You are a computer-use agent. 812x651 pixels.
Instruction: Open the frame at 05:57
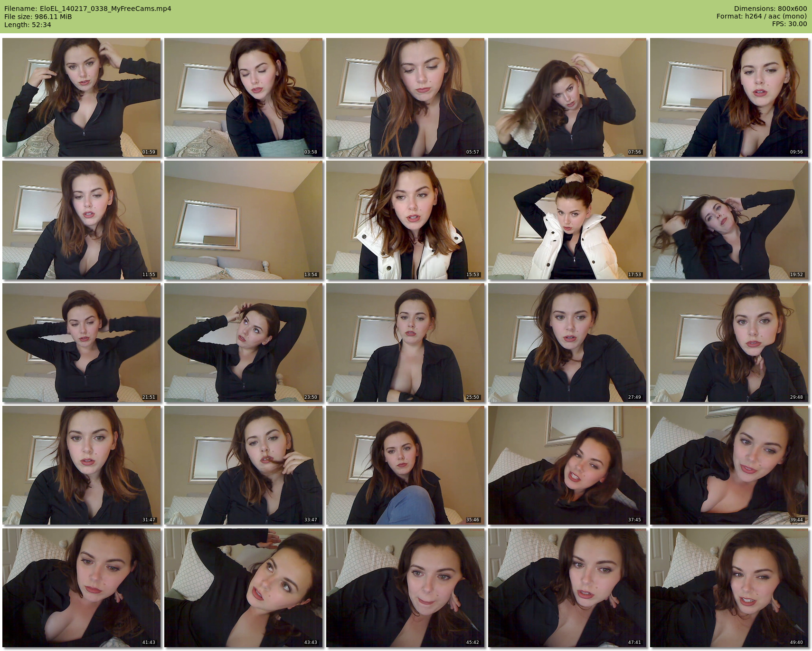pyautogui.click(x=405, y=97)
